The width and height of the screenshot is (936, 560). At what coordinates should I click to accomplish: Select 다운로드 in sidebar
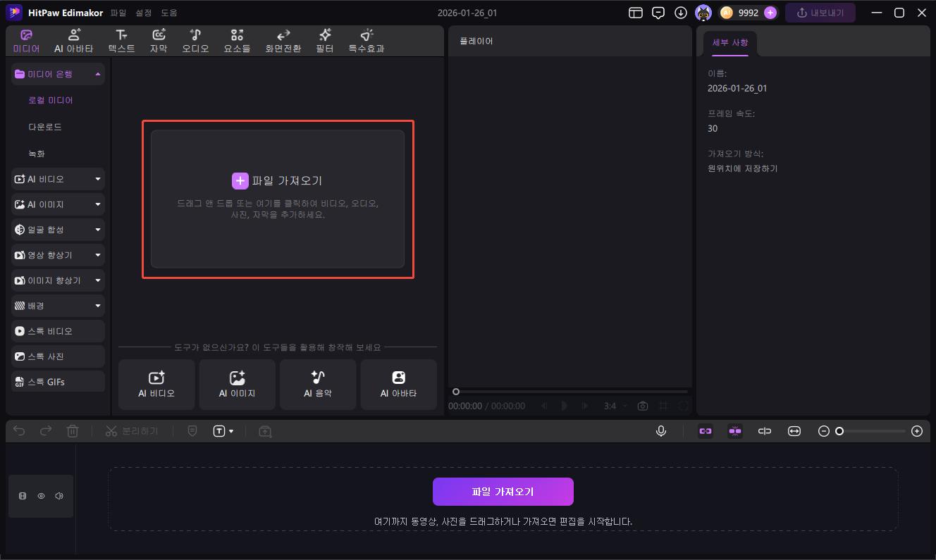point(45,127)
